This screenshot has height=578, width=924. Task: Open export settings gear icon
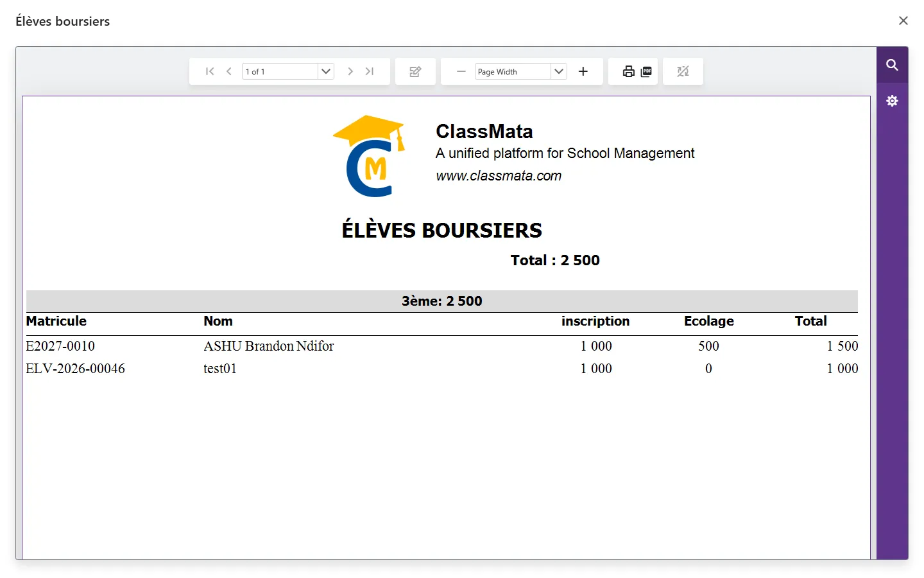892,101
